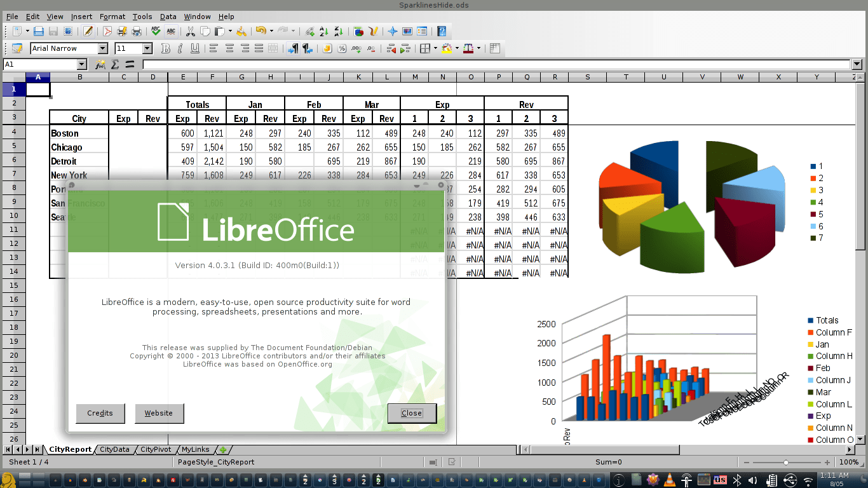Open the borders dropdown arrow

coord(435,48)
